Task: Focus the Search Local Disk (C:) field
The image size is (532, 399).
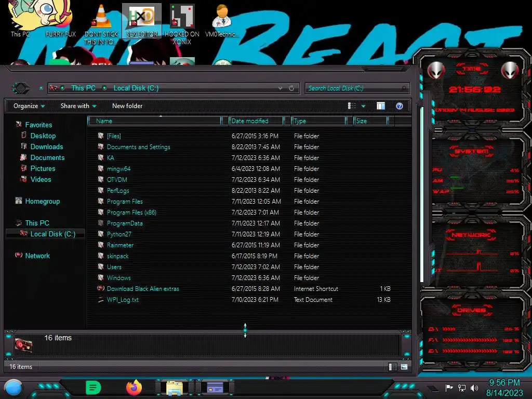Action: [357, 88]
